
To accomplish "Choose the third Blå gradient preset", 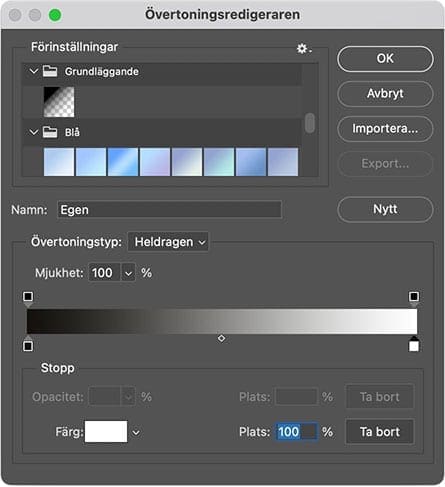I will [123, 162].
